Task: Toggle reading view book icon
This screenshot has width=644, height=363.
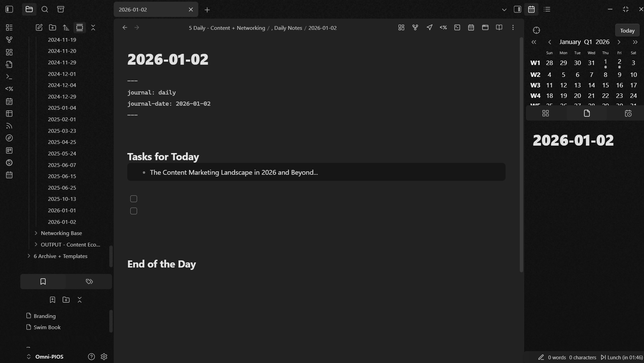Action: point(499,28)
